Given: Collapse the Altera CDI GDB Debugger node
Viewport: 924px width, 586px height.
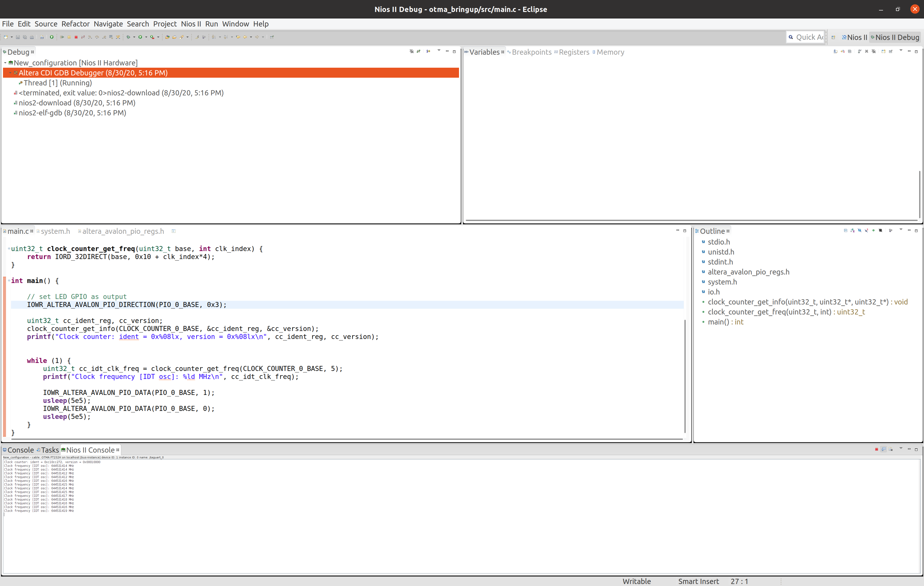Looking at the screenshot, I should 10,73.
